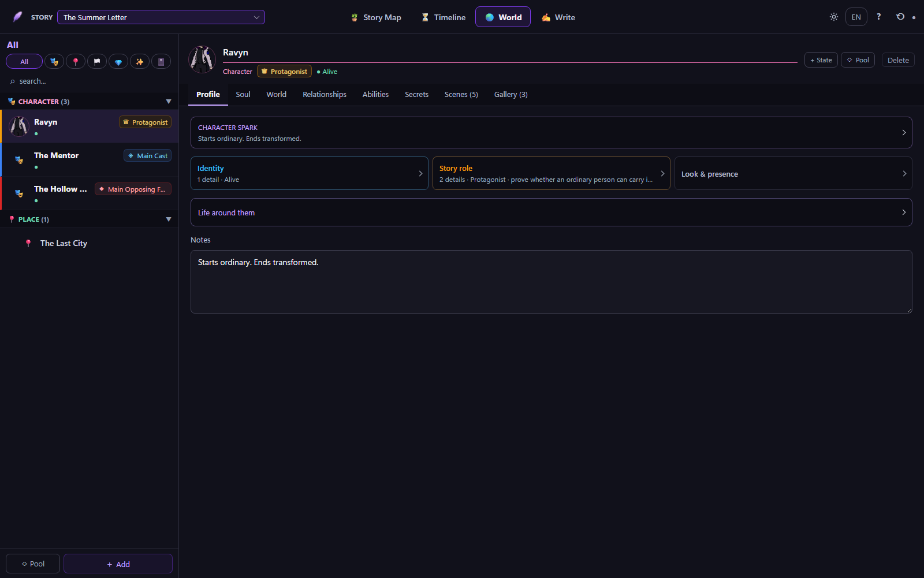
Task: Switch to the Scenes (5) tab
Action: tap(461, 95)
